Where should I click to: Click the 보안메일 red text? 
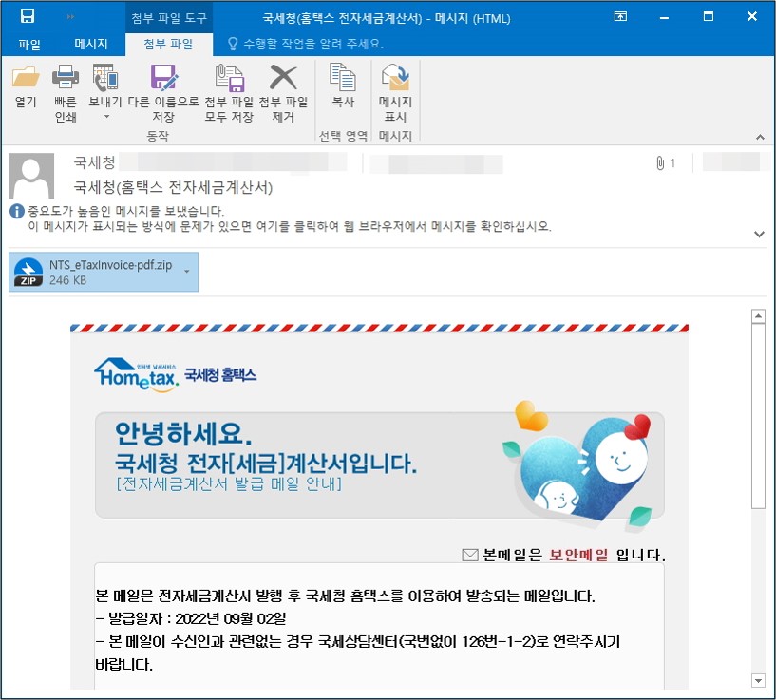click(x=578, y=555)
